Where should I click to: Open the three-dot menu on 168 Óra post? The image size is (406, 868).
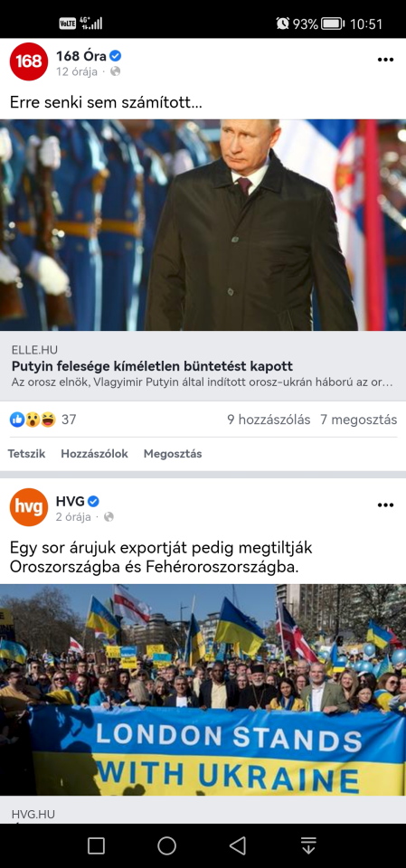(385, 60)
